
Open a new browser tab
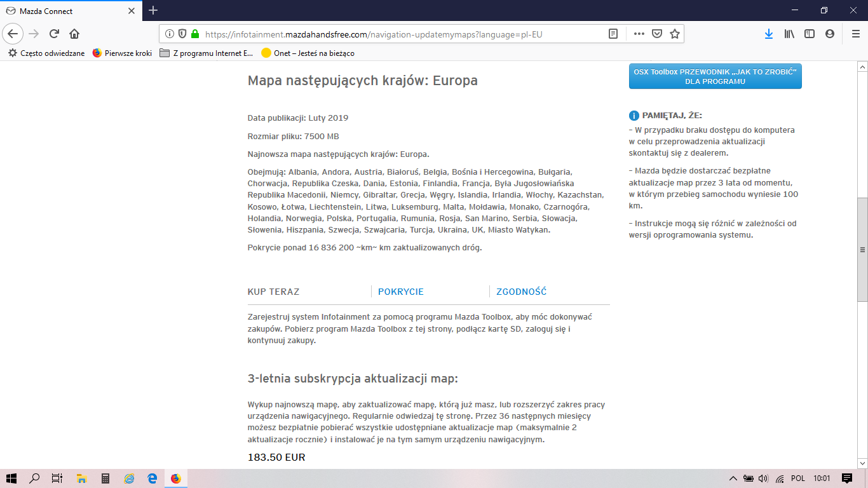153,11
